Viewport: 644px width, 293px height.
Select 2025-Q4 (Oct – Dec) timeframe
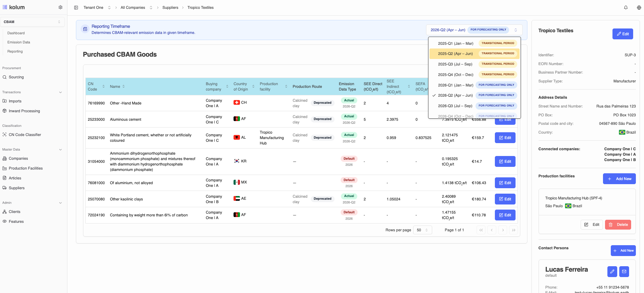(x=475, y=75)
